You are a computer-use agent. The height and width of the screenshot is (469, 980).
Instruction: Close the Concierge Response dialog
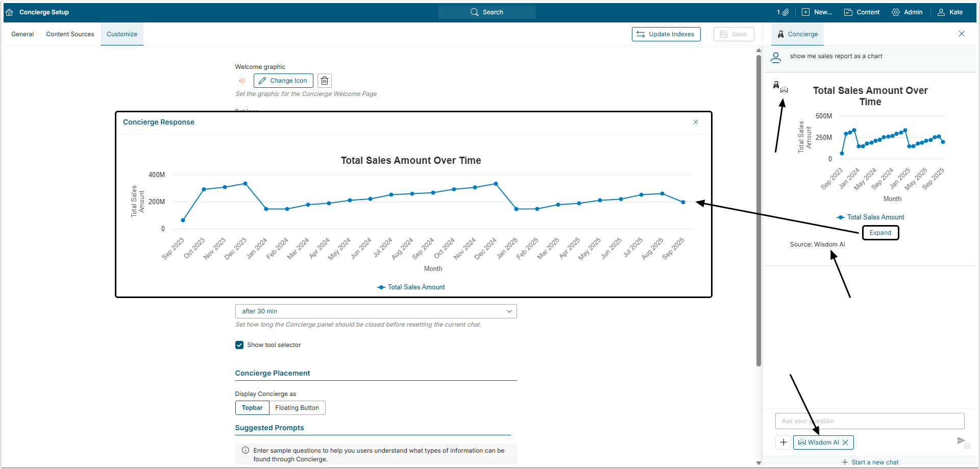pyautogui.click(x=695, y=122)
